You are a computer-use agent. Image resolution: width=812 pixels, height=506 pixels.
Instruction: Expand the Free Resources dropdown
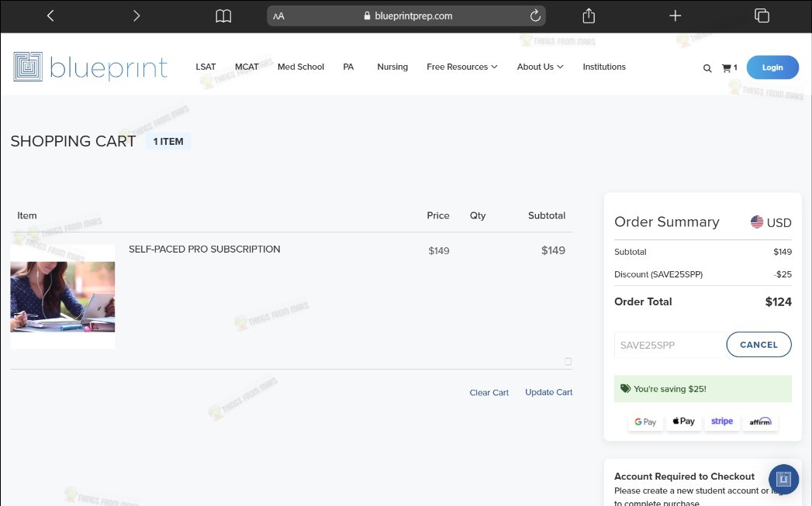462,67
